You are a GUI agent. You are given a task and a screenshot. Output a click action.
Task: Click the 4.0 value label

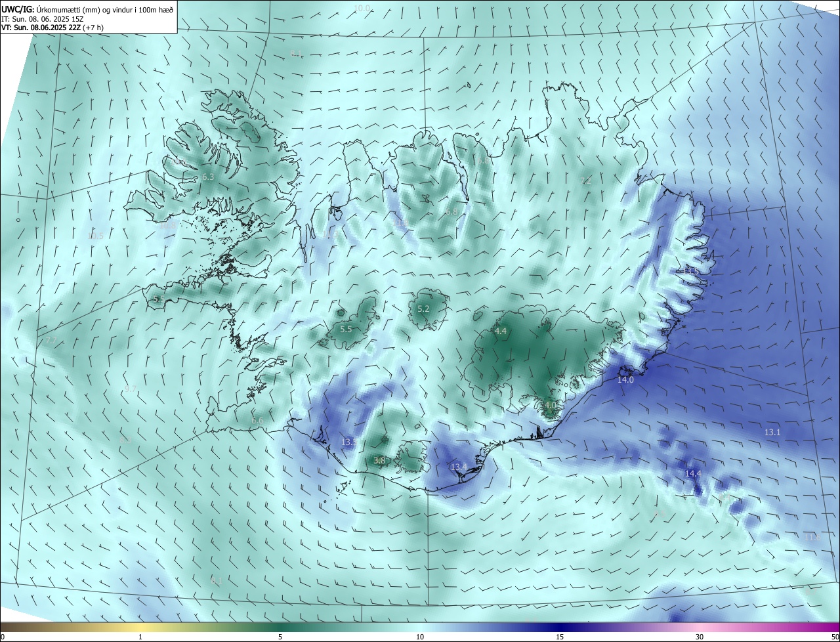550,406
